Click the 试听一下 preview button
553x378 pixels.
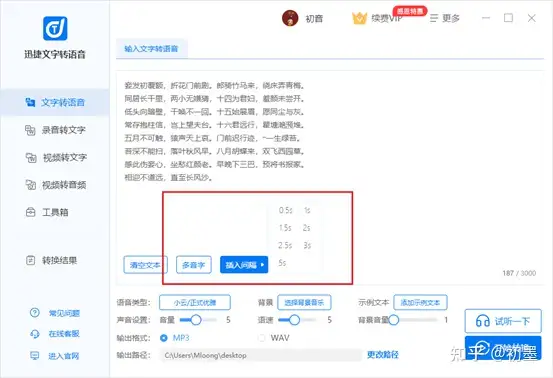503,321
